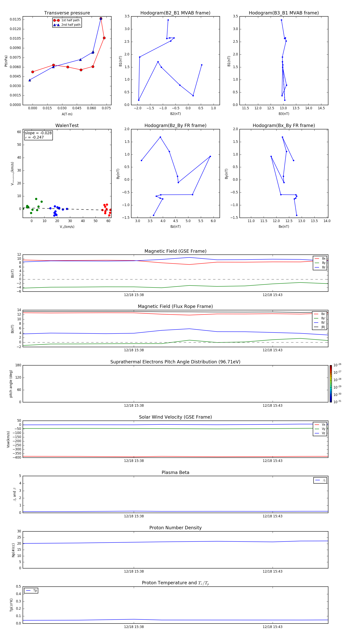Click the 'Transverse pressure' plot title
This screenshot has height=644, width=351.
tap(67, 13)
